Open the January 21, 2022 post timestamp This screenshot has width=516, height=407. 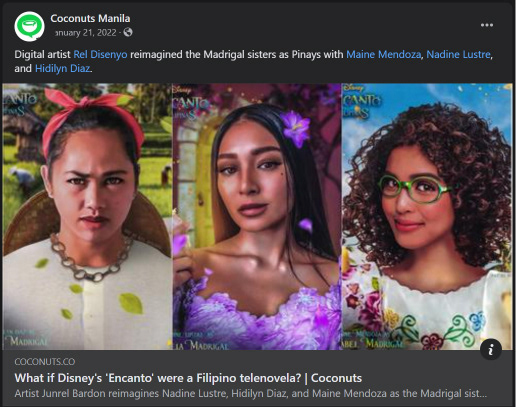coord(85,33)
